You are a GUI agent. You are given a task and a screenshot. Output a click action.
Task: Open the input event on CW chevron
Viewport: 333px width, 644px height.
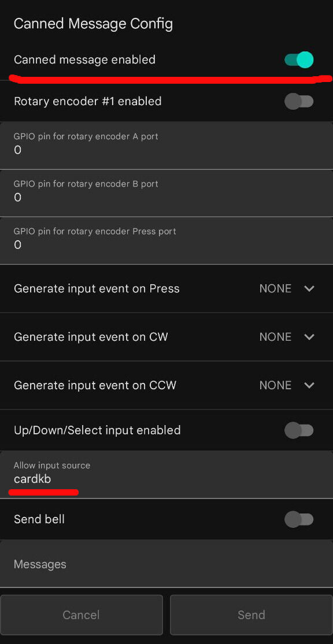pos(309,337)
